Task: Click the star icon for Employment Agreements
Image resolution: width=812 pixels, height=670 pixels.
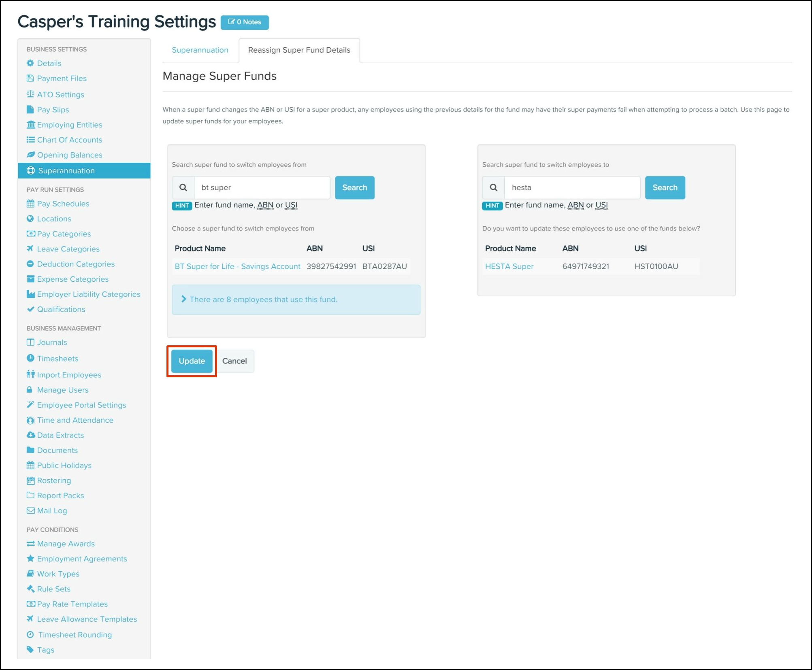Action: (30, 558)
